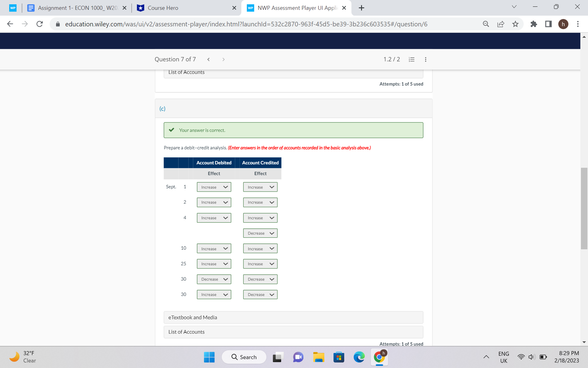Viewport: 588px width, 368px height.
Task: Click the site security padlock icon
Action: point(58,24)
